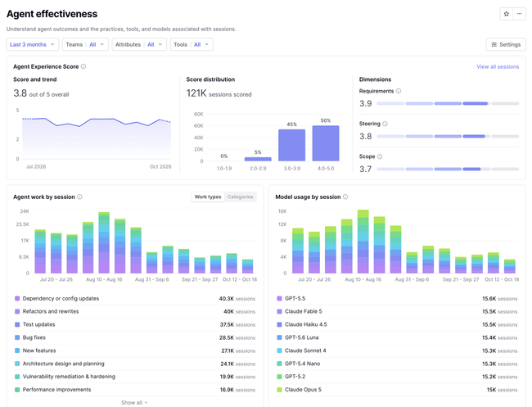Click the Test updates legend swatch
This screenshot has width=532, height=407.
click(17, 324)
